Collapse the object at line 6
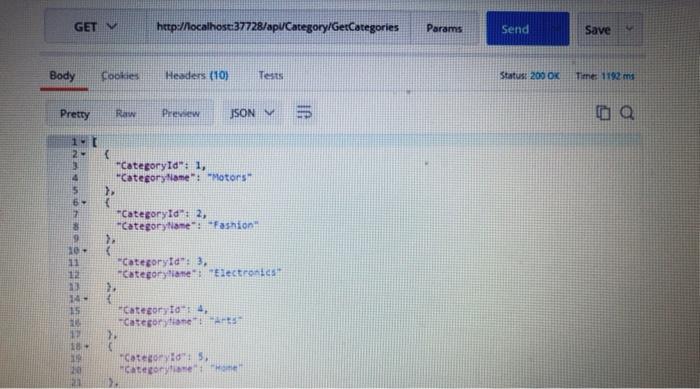This screenshot has height=389, width=700. click(x=84, y=202)
